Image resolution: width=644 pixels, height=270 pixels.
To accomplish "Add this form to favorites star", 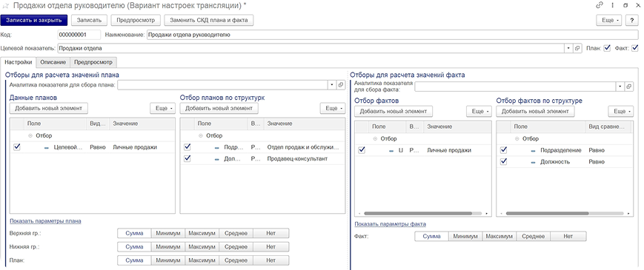I will [x=6, y=6].
